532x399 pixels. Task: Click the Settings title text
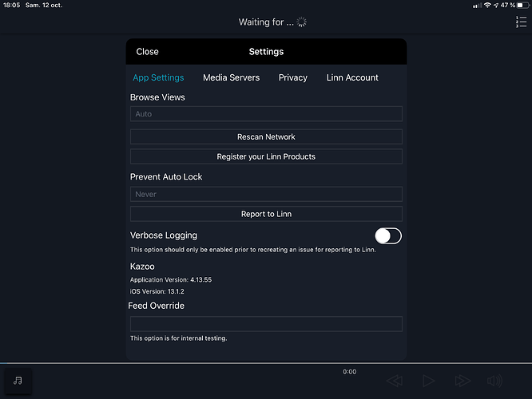click(x=266, y=52)
